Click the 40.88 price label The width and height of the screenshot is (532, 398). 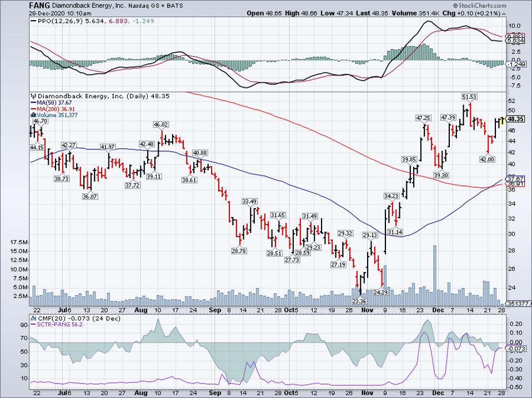click(x=200, y=153)
